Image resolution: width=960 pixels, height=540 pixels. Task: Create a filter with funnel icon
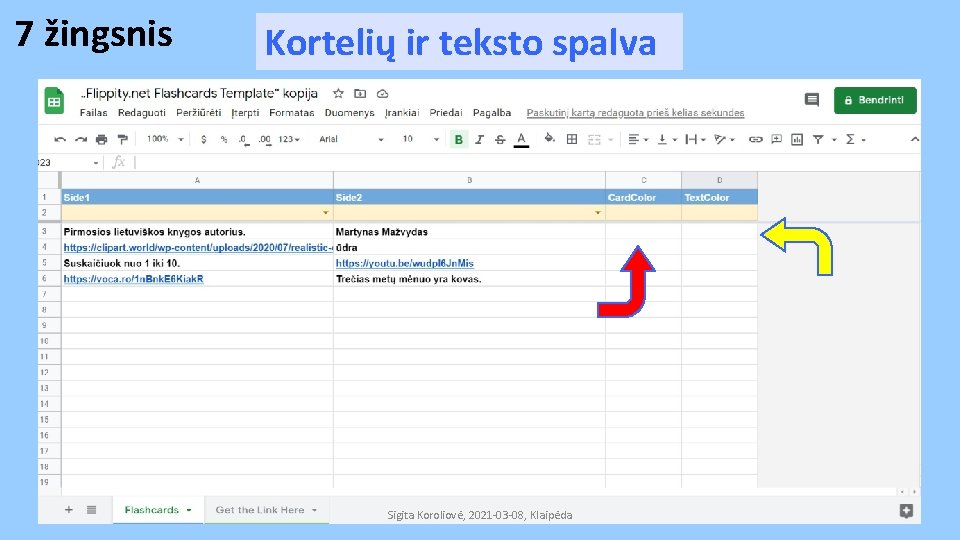pos(818,140)
